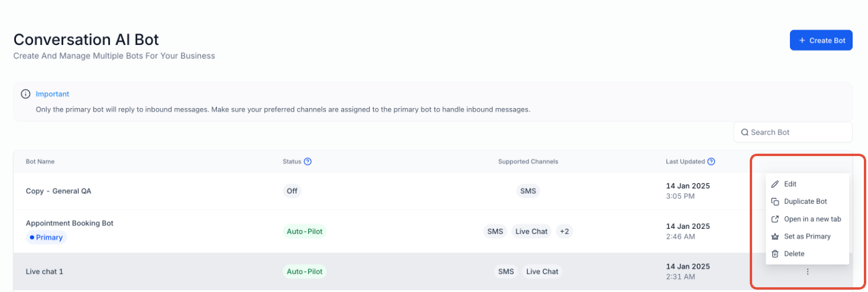
Task: Click Auto-Pilot status for Live chat 1
Action: click(x=305, y=272)
